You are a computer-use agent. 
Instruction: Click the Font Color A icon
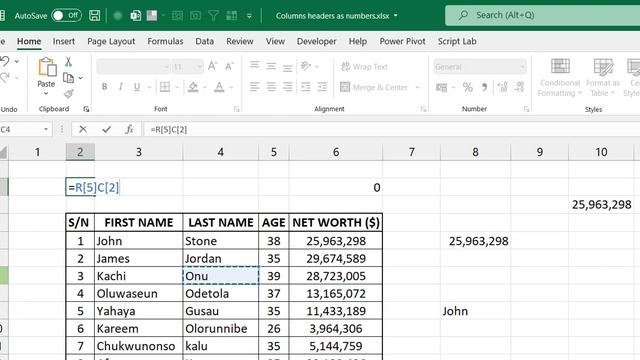coord(219,87)
